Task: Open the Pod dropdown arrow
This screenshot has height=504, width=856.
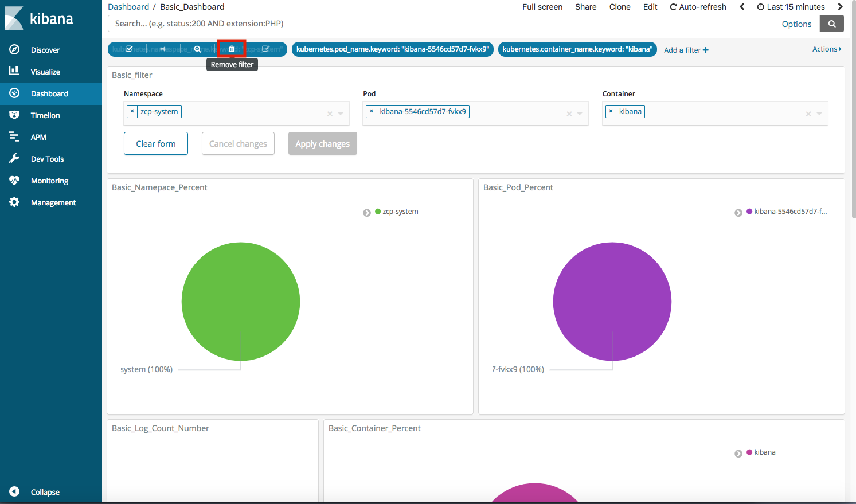Action: [x=580, y=114]
